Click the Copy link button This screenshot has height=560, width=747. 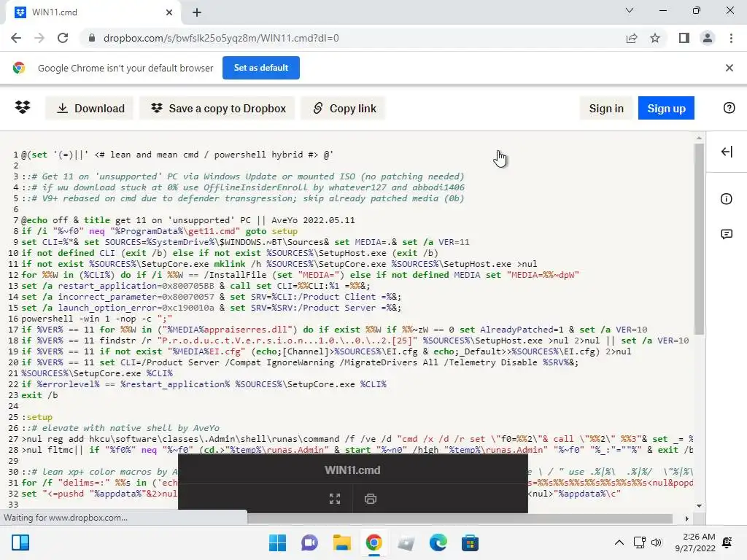tap(344, 108)
